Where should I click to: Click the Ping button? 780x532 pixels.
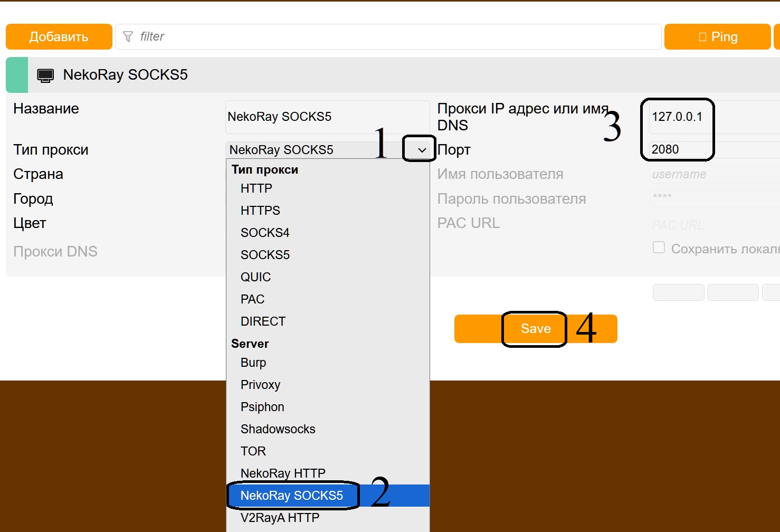pyautogui.click(x=717, y=36)
